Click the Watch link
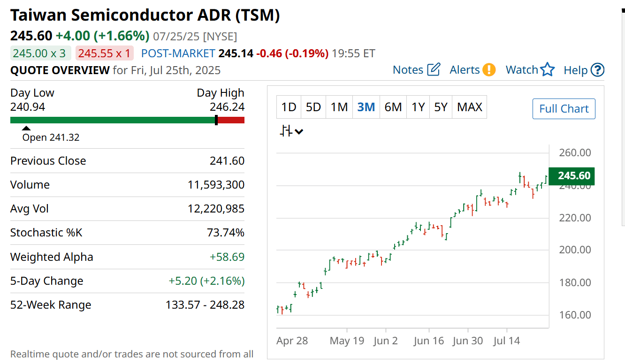The width and height of the screenshot is (625, 364). pos(522,70)
